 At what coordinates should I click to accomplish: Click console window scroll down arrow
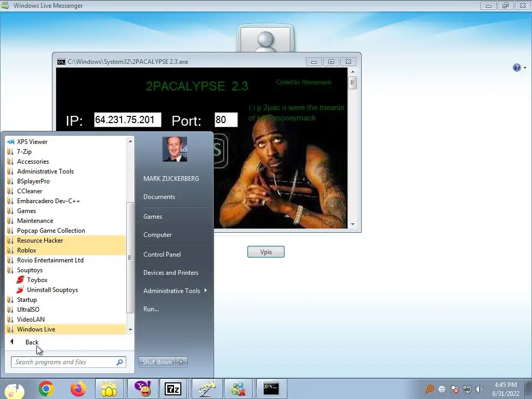353,224
